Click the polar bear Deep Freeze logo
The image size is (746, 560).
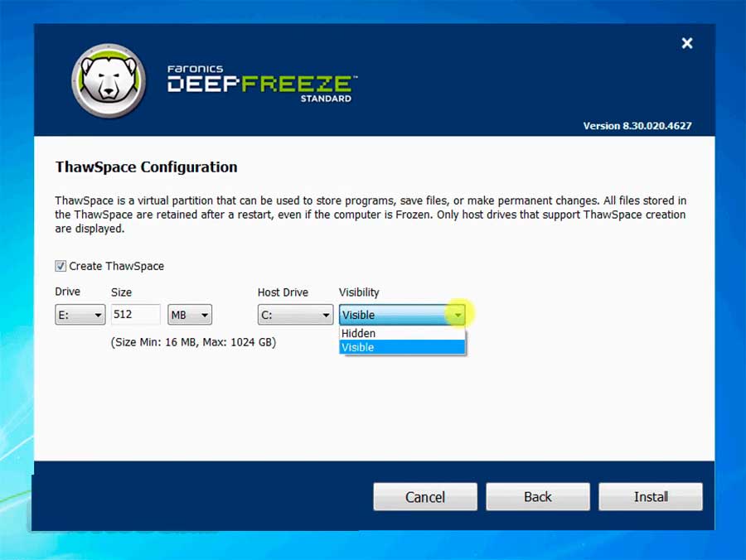point(109,80)
